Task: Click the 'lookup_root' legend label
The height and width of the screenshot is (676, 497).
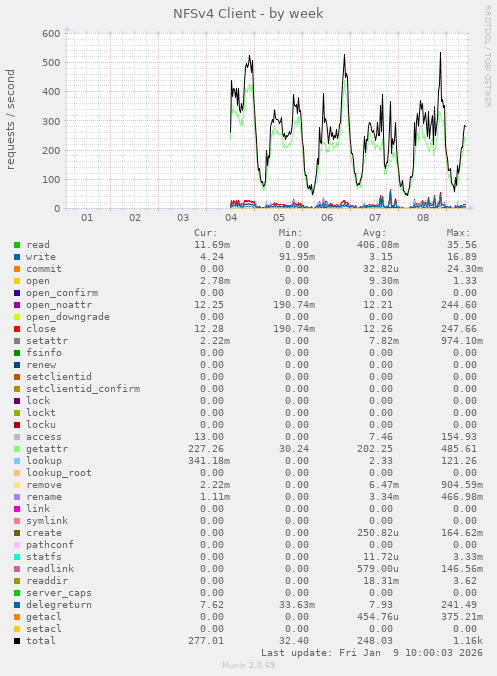Action: coord(59,473)
